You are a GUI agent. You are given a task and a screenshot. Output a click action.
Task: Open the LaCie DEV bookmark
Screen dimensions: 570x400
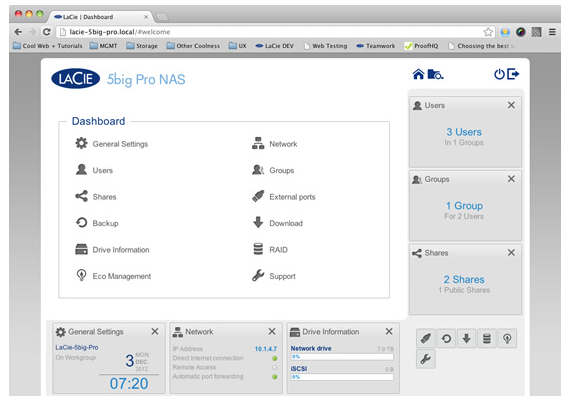pyautogui.click(x=274, y=46)
